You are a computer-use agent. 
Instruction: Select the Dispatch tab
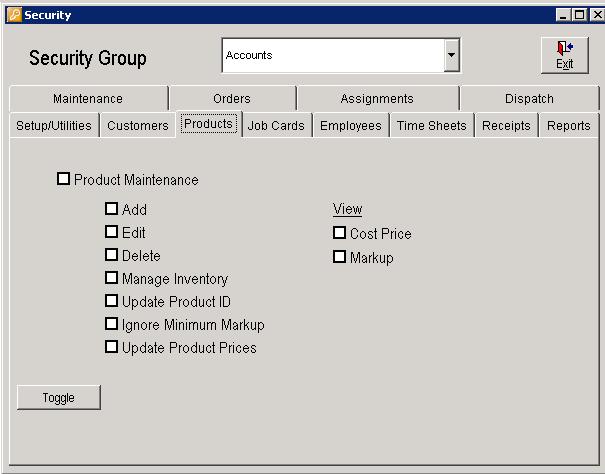[x=529, y=99]
